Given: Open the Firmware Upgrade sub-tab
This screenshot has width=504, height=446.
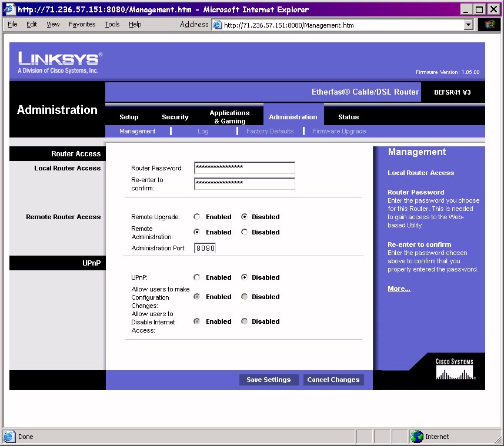Looking at the screenshot, I should 339,131.
